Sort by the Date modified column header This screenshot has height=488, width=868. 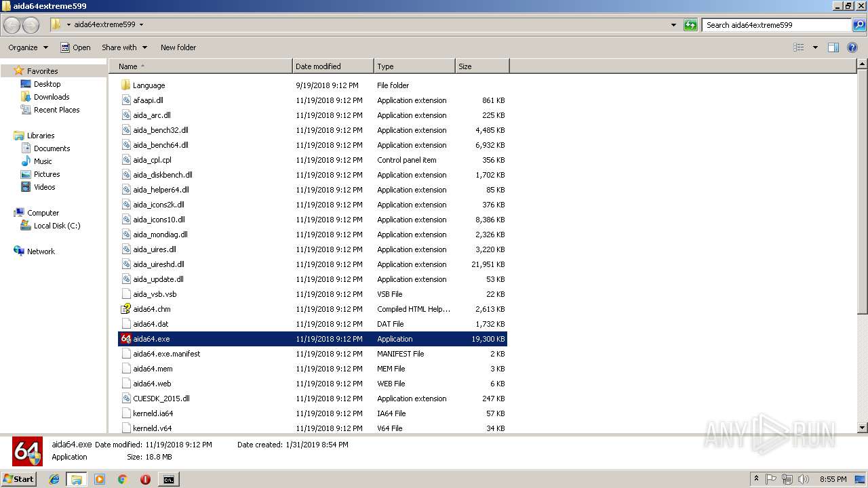[x=333, y=66]
